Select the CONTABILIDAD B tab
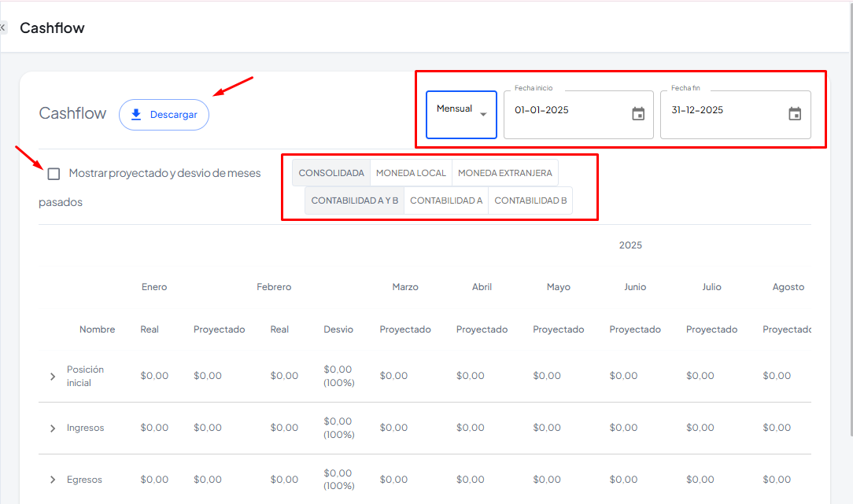This screenshot has height=504, width=853. 530,200
